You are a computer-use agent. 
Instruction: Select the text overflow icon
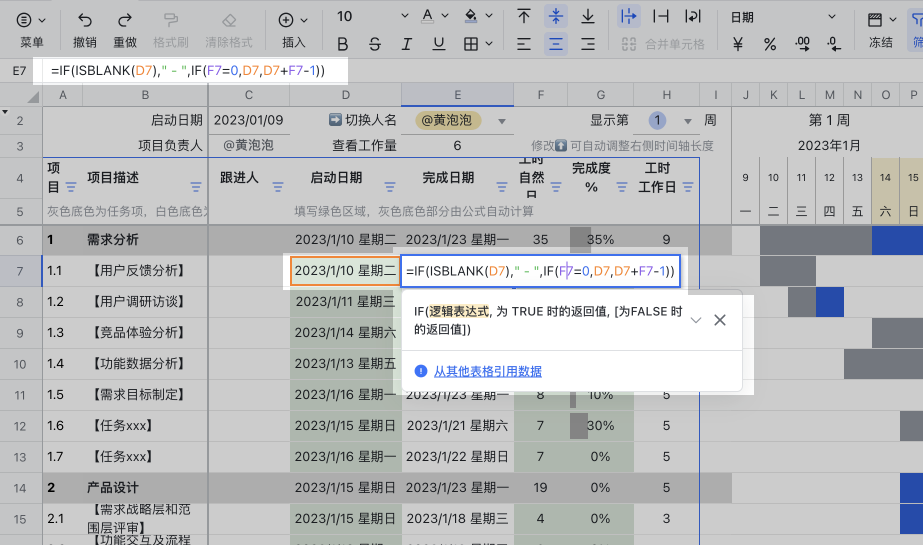click(629, 16)
